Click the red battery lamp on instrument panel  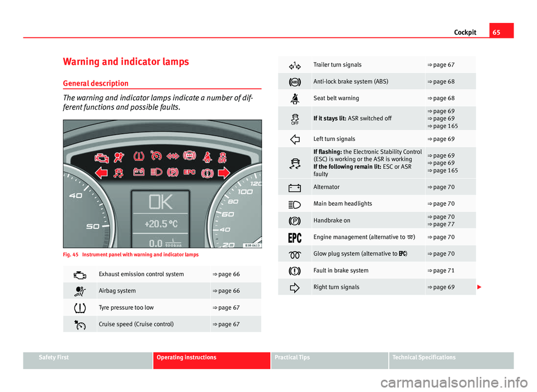click(x=139, y=172)
